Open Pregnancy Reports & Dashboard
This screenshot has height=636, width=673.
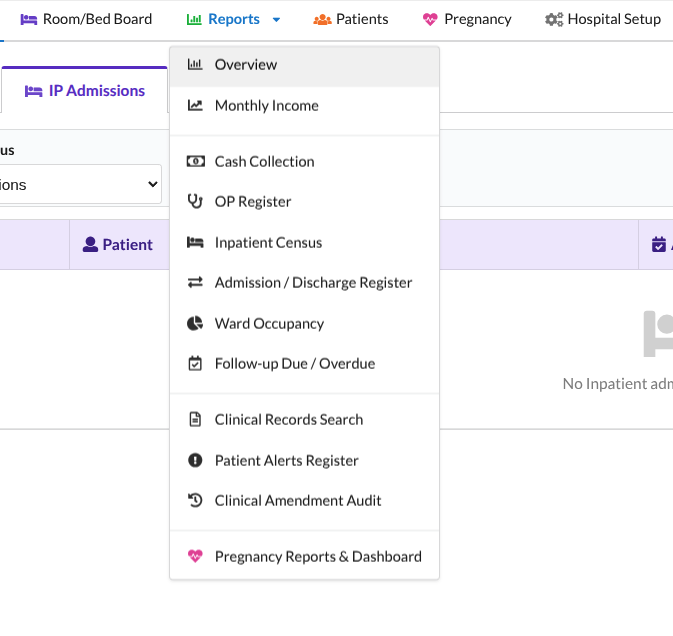pyautogui.click(x=304, y=557)
